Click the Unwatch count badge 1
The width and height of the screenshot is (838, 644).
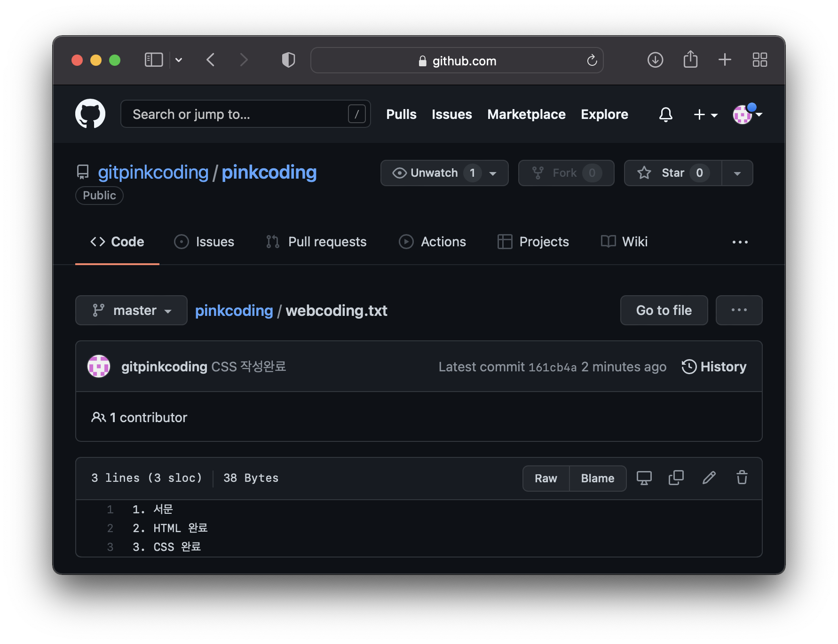coord(472,173)
